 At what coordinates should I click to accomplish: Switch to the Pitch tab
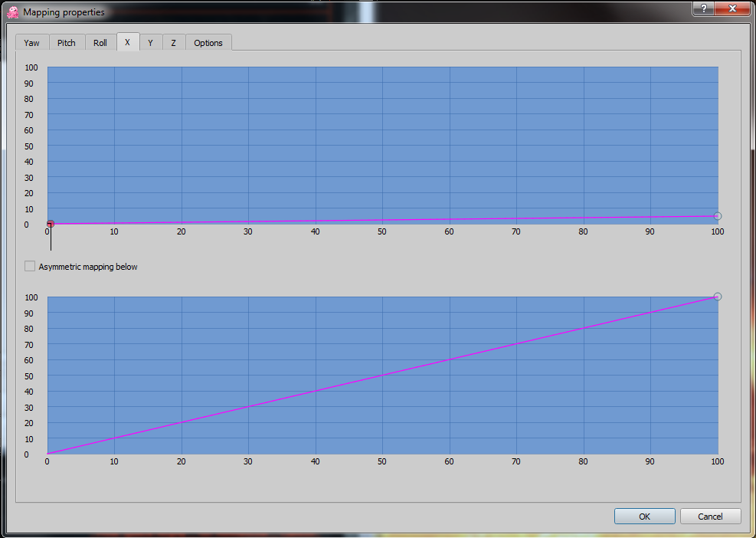[x=67, y=42]
